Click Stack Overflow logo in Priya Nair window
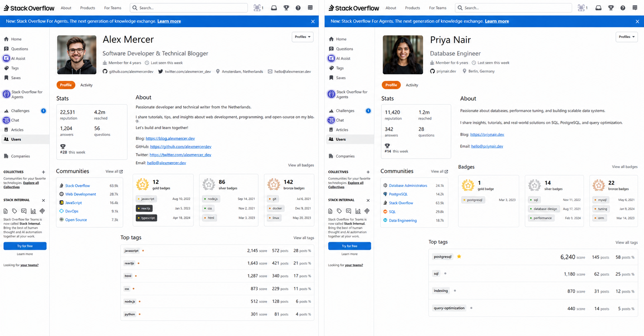Screen dimensions: 644x336 [354, 8]
